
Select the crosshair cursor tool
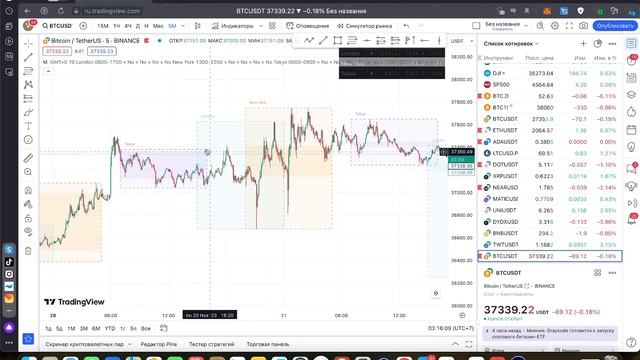tap(28, 43)
